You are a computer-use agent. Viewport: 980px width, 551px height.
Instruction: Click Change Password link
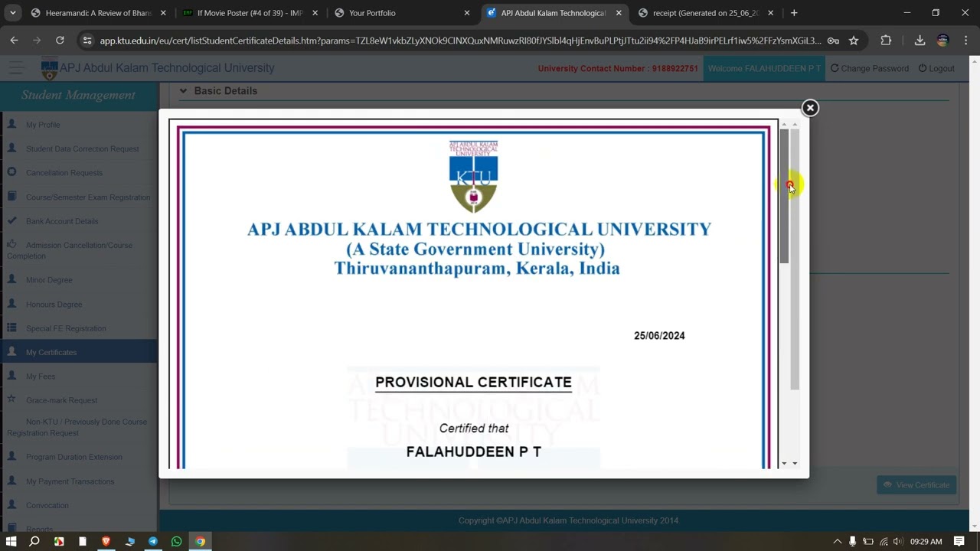click(870, 68)
